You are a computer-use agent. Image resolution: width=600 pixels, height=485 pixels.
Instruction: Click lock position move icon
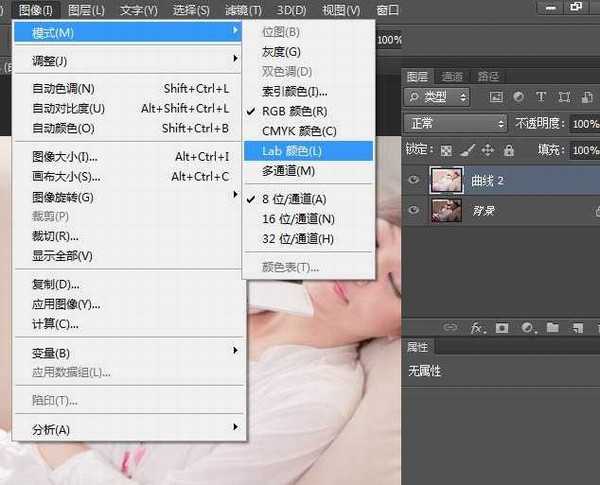coord(488,150)
